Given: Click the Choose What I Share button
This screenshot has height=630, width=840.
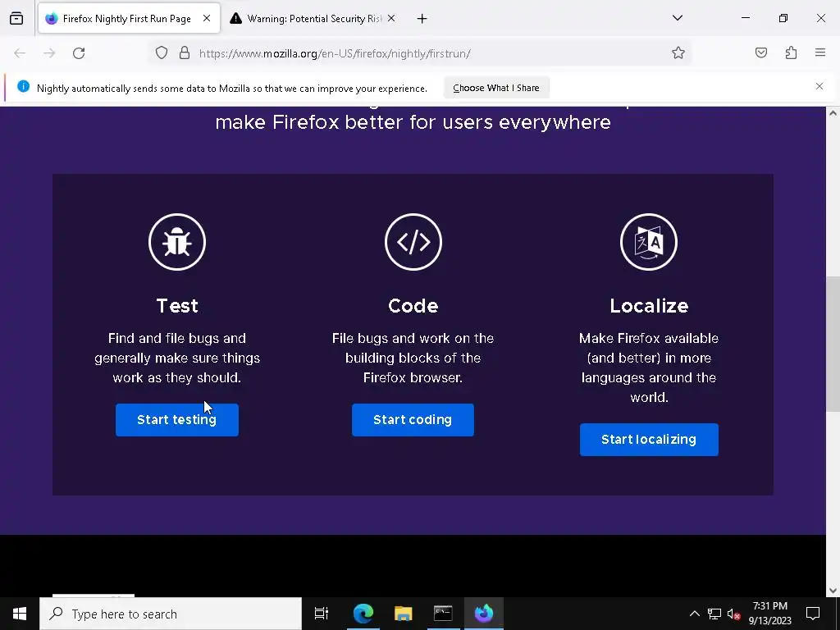Looking at the screenshot, I should point(496,88).
